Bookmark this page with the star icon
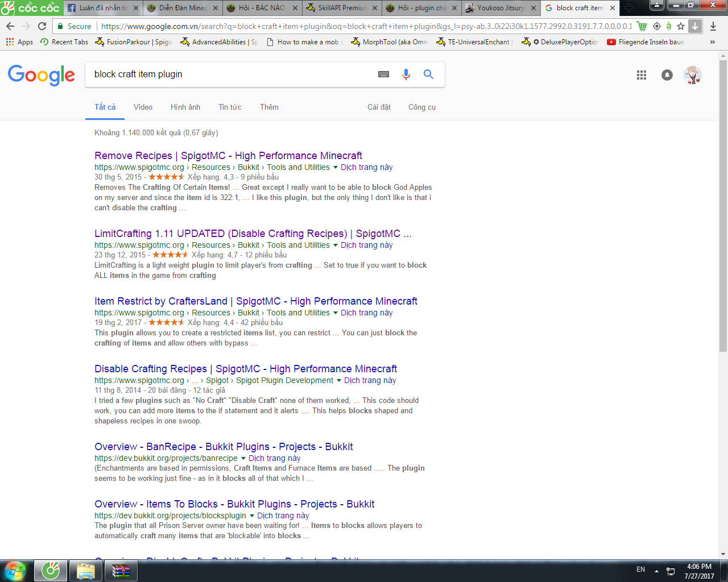This screenshot has height=582, width=728. coord(681,26)
